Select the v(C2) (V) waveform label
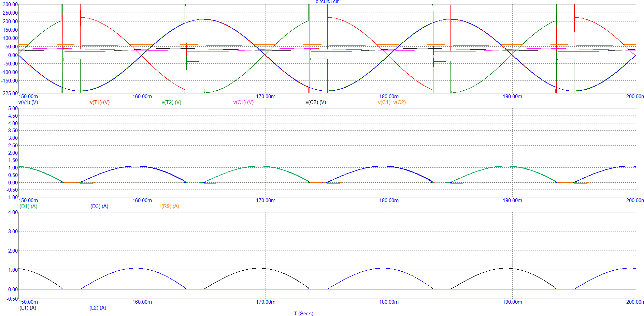Screen dimensions: 644x316 coord(316,102)
